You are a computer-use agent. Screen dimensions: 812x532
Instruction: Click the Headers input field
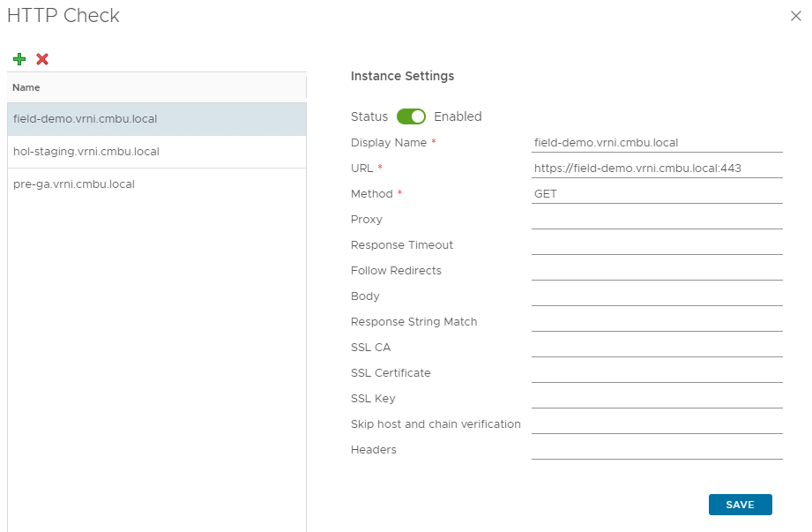tap(657, 449)
